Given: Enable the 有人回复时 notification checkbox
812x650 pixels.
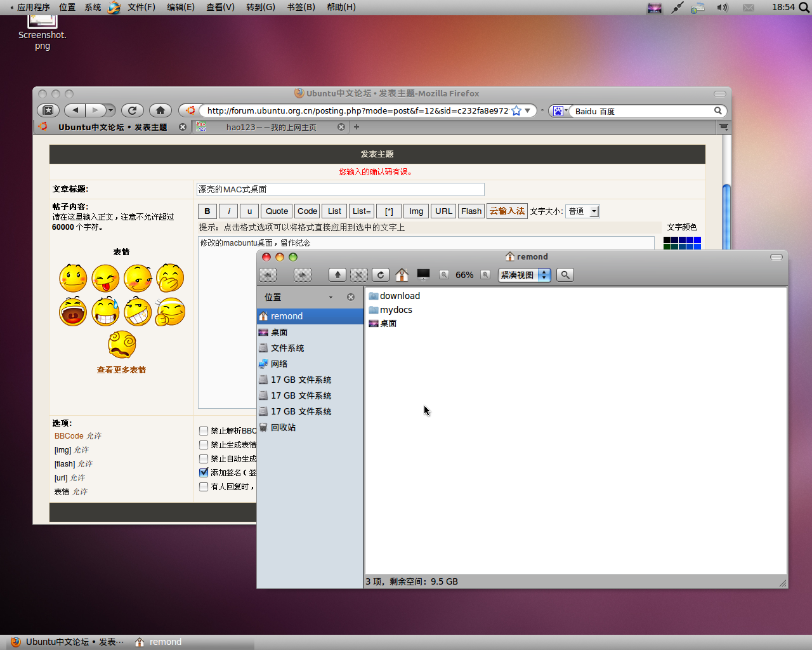Looking at the screenshot, I should [204, 487].
